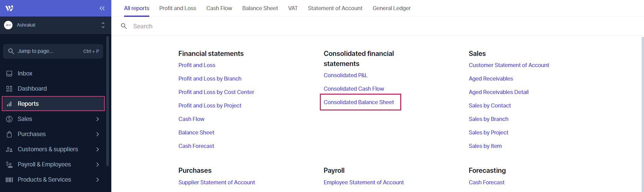The image size is (644, 192).
Task: Open Aged Receivables Detail report
Action: [x=498, y=92]
